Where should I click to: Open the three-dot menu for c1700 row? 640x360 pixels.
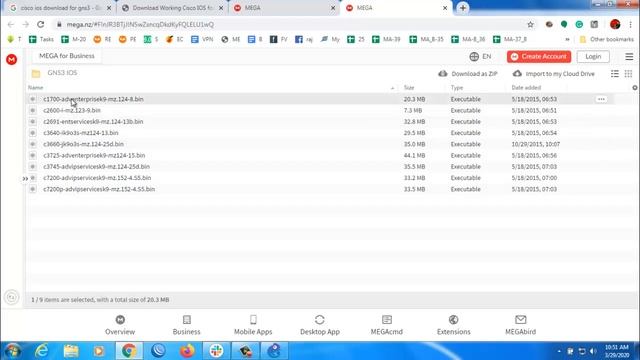[601, 99]
